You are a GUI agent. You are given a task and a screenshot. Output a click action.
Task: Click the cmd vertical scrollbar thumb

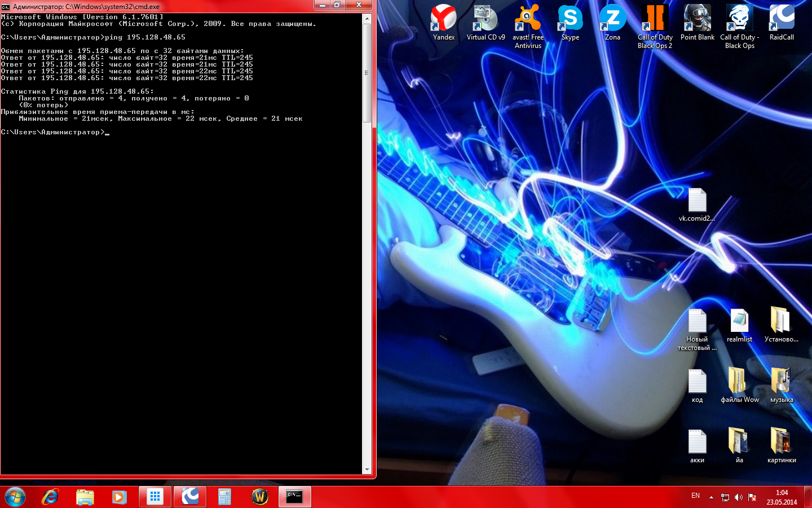click(367, 73)
